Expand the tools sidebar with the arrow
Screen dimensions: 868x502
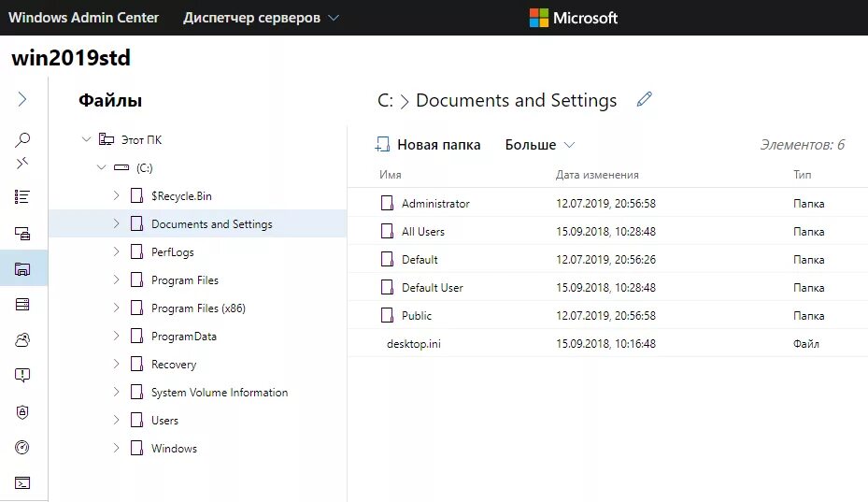(22, 99)
